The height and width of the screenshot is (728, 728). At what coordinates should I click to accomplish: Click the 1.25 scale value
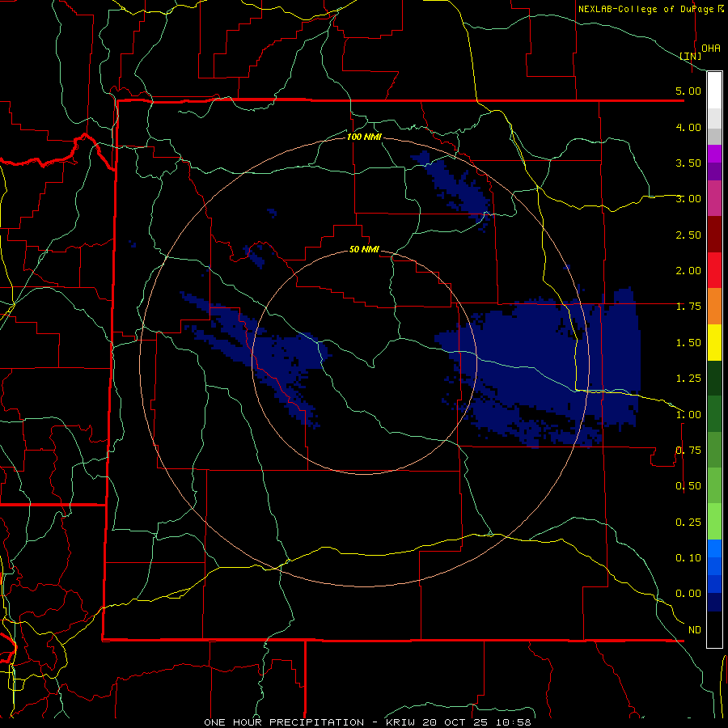point(688,379)
